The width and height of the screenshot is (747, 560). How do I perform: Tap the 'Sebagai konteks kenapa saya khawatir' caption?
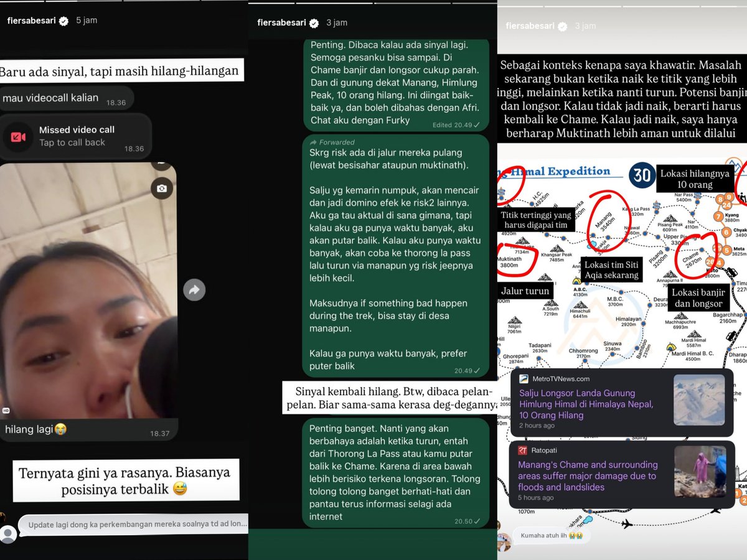click(x=622, y=98)
